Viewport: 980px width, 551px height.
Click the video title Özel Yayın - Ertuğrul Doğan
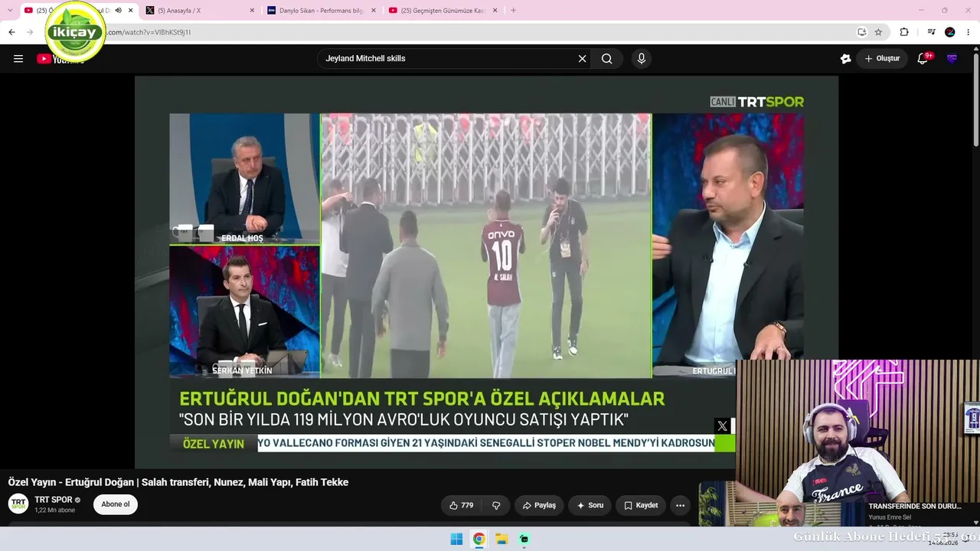coord(178,482)
